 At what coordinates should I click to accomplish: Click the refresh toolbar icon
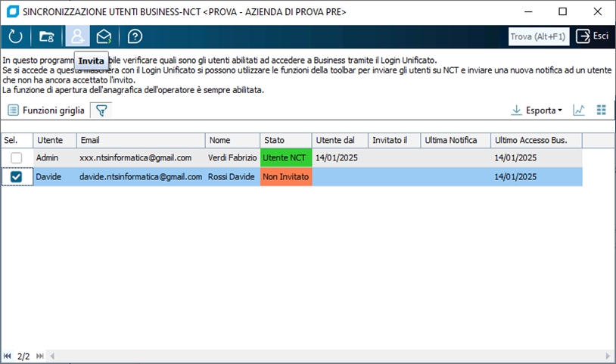click(15, 36)
